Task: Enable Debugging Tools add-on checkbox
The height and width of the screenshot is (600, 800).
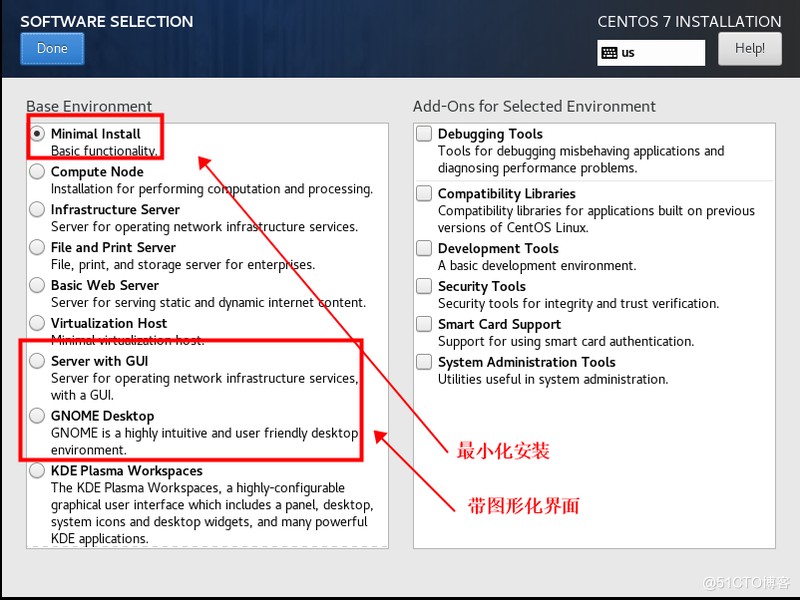Action: [x=424, y=134]
